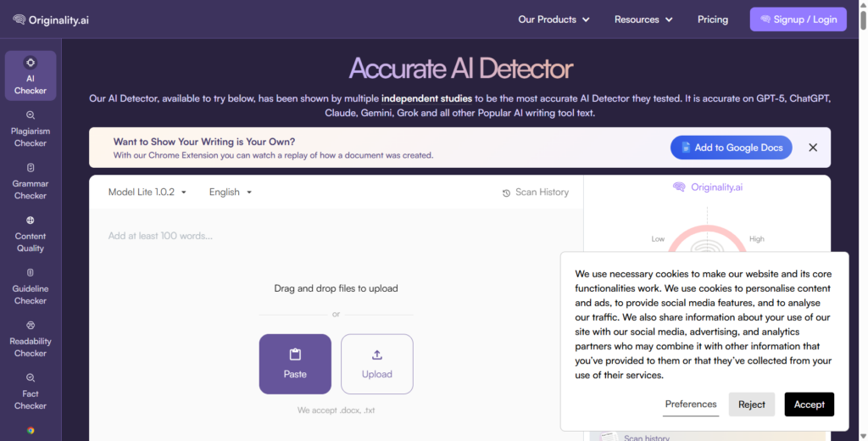Expand the Our Products menu
The width and height of the screenshot is (868, 441).
pos(554,20)
